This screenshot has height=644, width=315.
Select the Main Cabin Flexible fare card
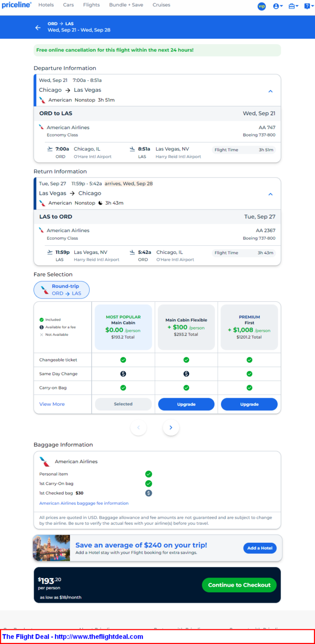(186, 327)
